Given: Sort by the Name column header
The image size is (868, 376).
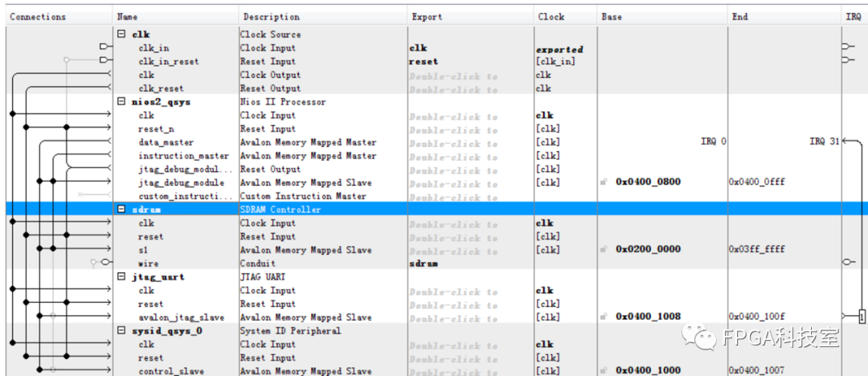Looking at the screenshot, I should pos(127,17).
